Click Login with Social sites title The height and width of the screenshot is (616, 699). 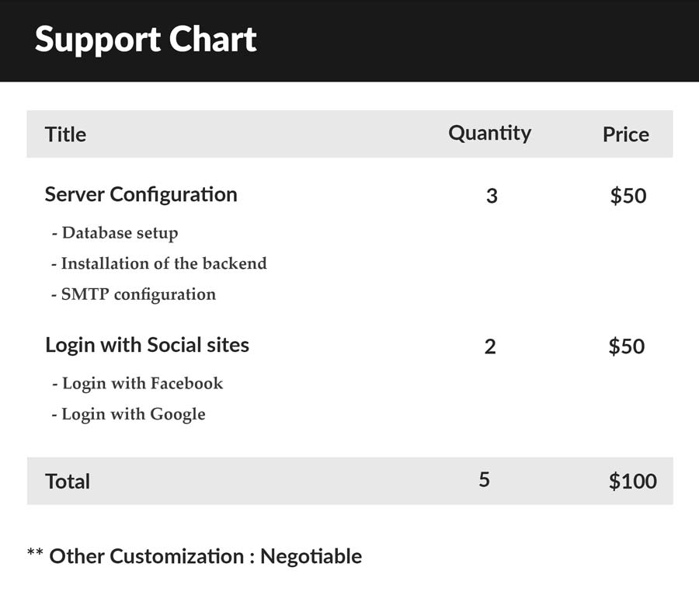click(x=147, y=346)
